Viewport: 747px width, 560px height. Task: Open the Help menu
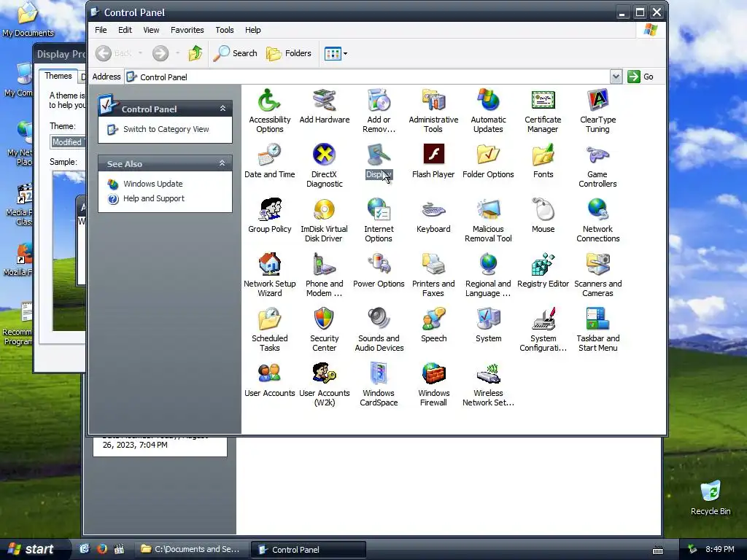tap(253, 30)
